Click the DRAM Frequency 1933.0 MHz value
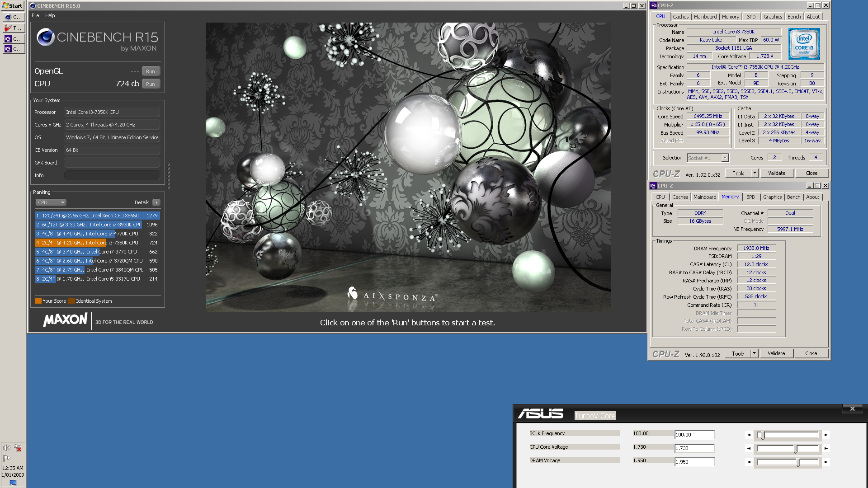 pyautogui.click(x=756, y=248)
